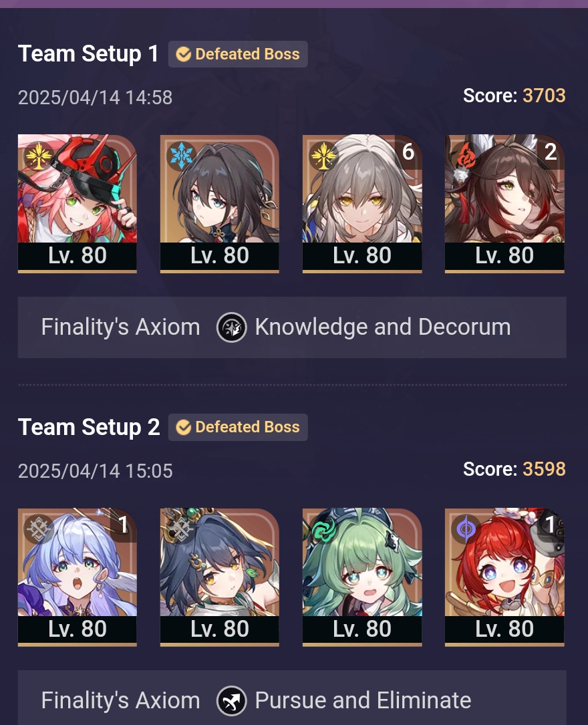Click the Quantum element icon on red-haired chibi character
Viewport: 588px width, 725px height.
tap(466, 529)
